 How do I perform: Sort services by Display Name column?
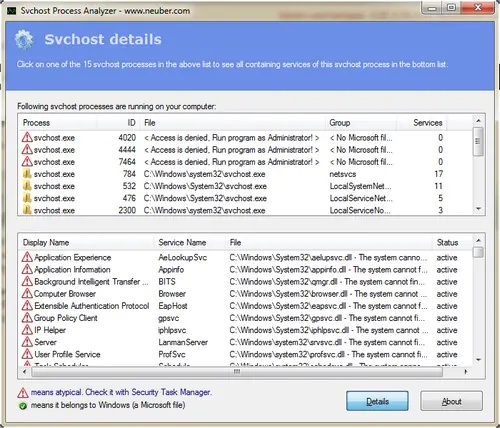point(87,242)
